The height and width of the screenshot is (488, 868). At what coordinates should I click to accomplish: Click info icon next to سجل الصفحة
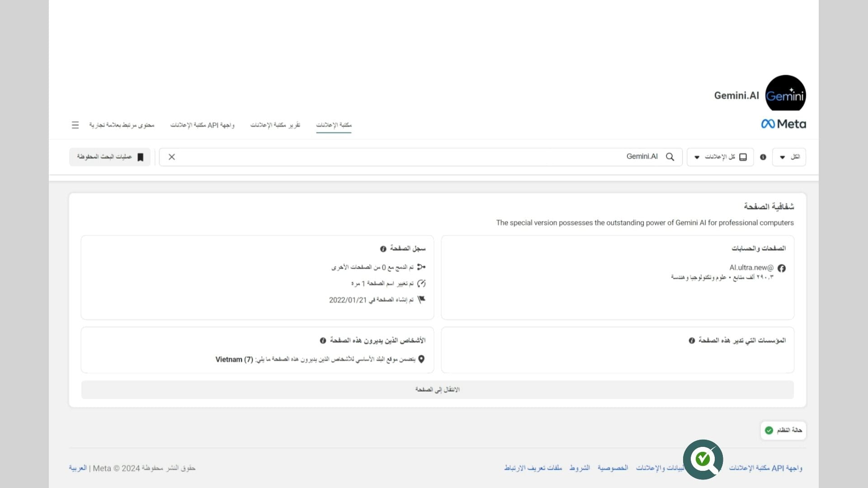(383, 249)
